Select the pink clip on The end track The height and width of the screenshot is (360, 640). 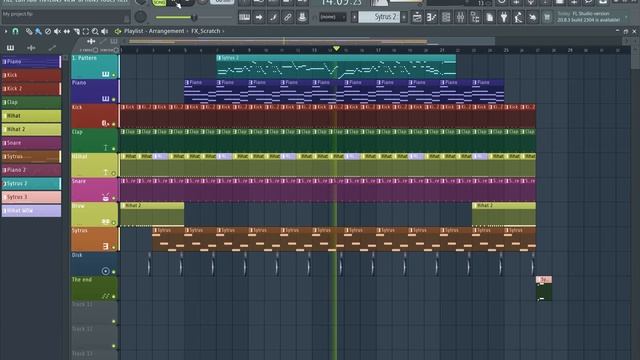point(544,288)
